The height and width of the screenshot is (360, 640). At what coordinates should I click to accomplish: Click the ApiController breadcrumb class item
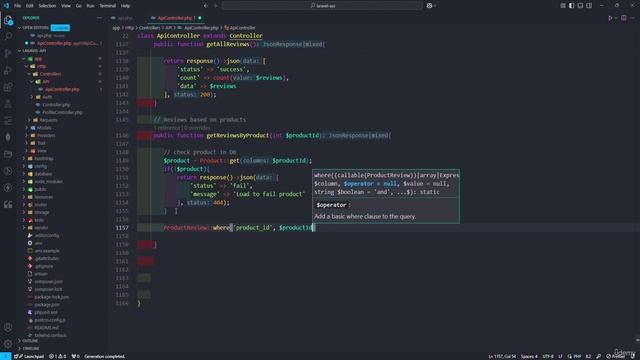point(242,28)
